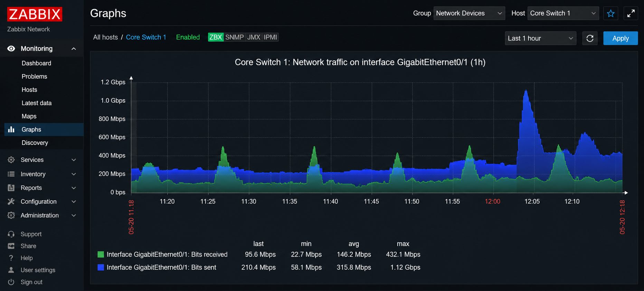Expand the Services menu chevron
The width and height of the screenshot is (644, 291).
click(74, 160)
